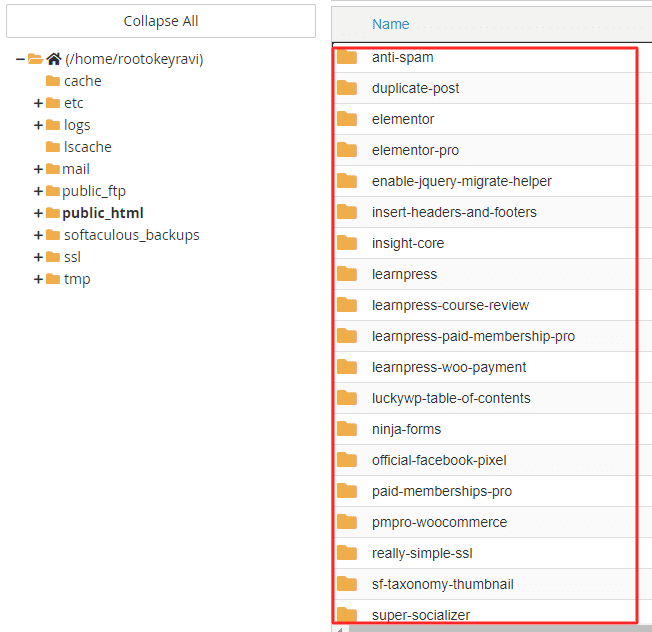Select public_html in the folder tree

103,213
